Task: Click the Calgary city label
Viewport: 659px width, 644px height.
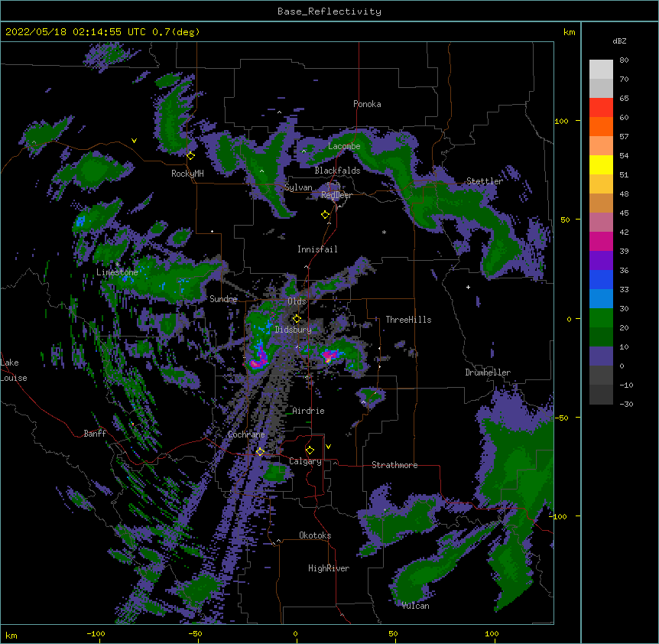Action: tap(305, 461)
